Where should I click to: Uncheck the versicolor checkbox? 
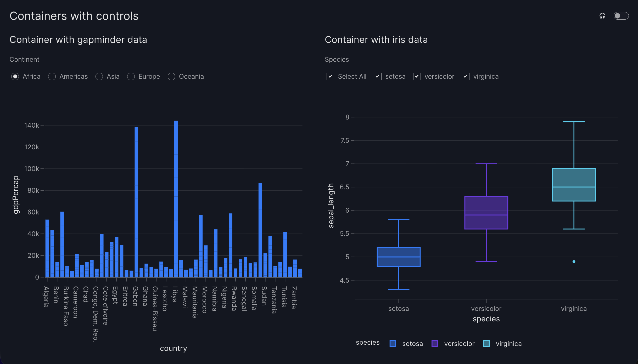point(417,76)
